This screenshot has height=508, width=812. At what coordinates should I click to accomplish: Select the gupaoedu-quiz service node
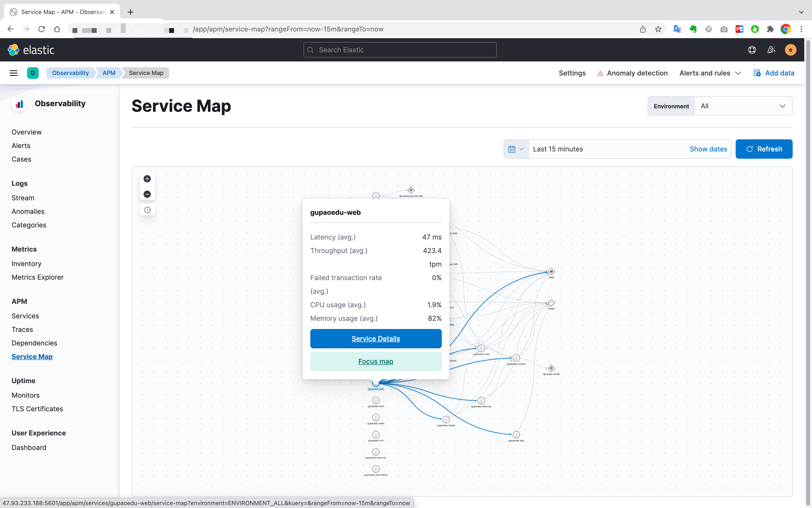(516, 435)
